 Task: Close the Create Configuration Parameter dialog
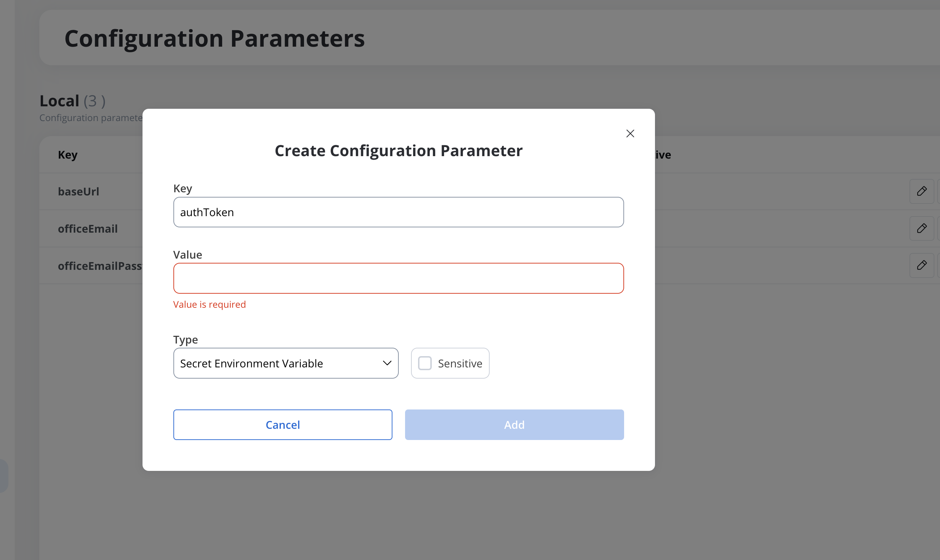click(x=630, y=134)
